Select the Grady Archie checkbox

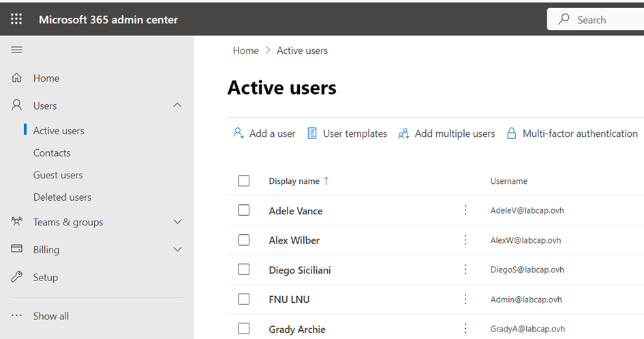pyautogui.click(x=244, y=328)
